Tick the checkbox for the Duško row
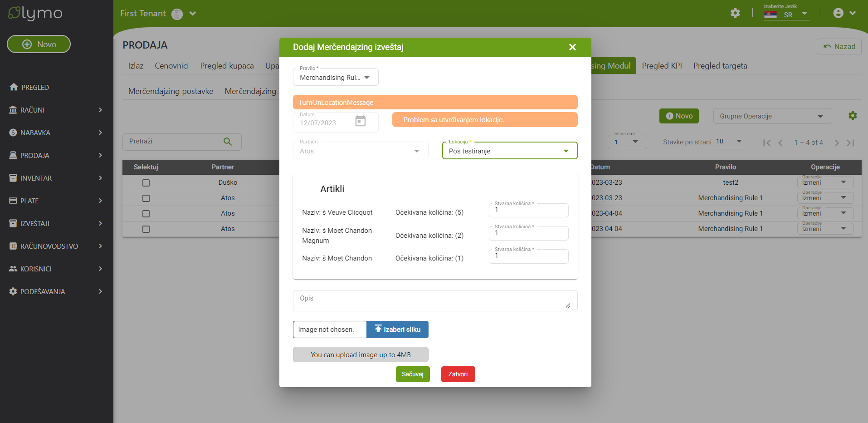 tap(146, 183)
